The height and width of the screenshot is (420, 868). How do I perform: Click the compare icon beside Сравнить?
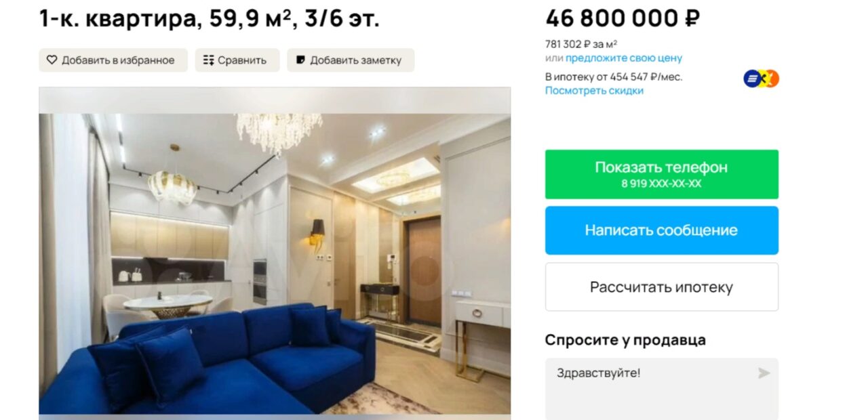[209, 60]
